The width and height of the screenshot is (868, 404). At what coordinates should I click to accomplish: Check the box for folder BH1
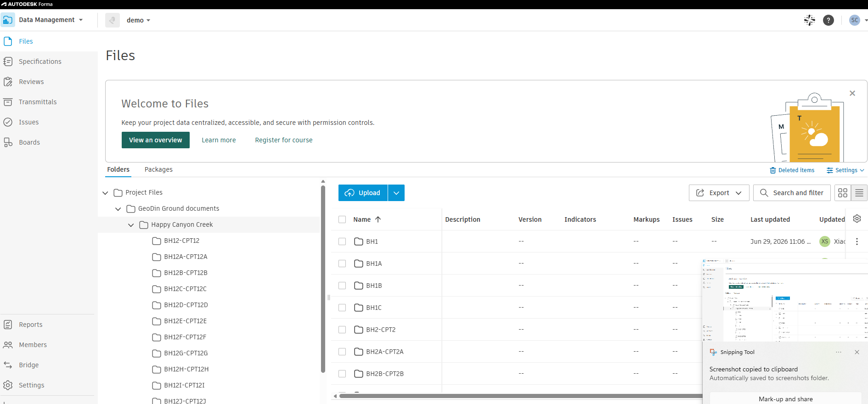coord(342,241)
